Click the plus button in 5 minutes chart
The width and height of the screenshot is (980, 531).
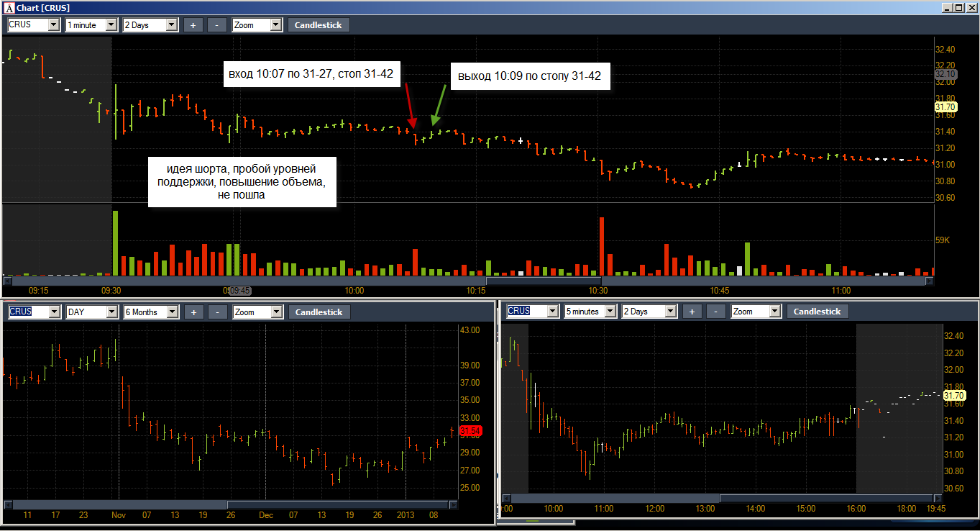coord(692,312)
